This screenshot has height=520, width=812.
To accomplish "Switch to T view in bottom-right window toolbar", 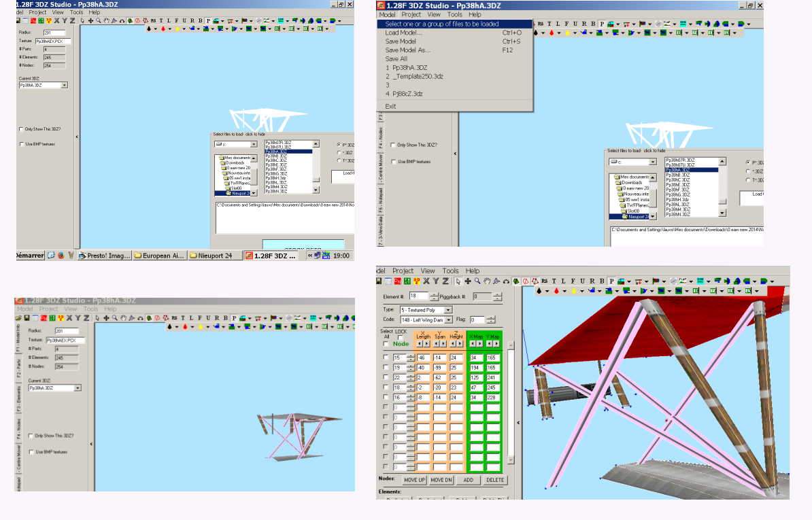I will pyautogui.click(x=554, y=281).
